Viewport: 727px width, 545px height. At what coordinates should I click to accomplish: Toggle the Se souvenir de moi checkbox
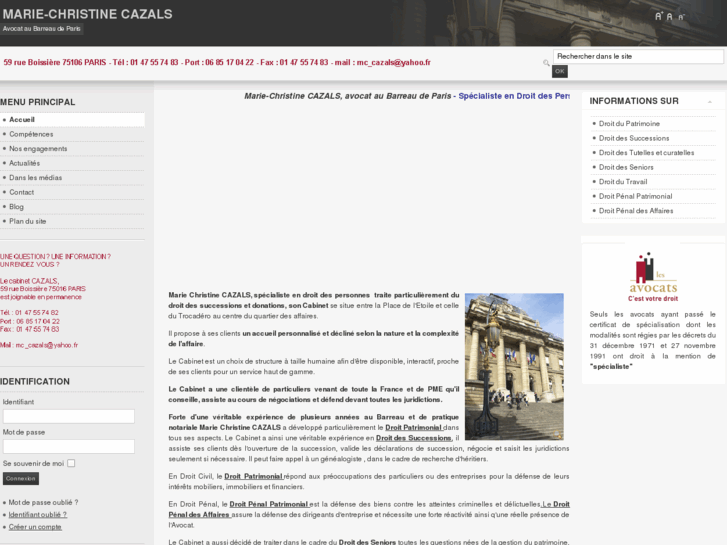click(x=71, y=463)
